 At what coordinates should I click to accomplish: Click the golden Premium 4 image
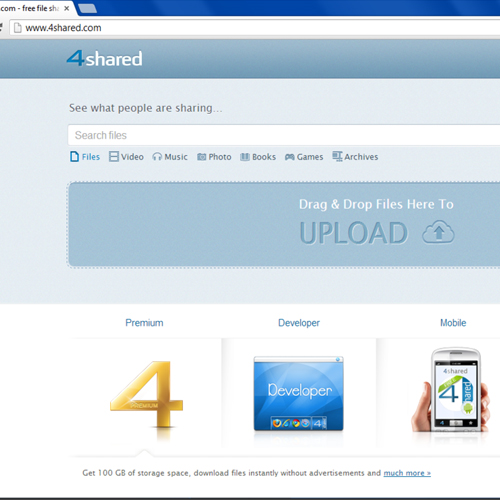(x=147, y=397)
